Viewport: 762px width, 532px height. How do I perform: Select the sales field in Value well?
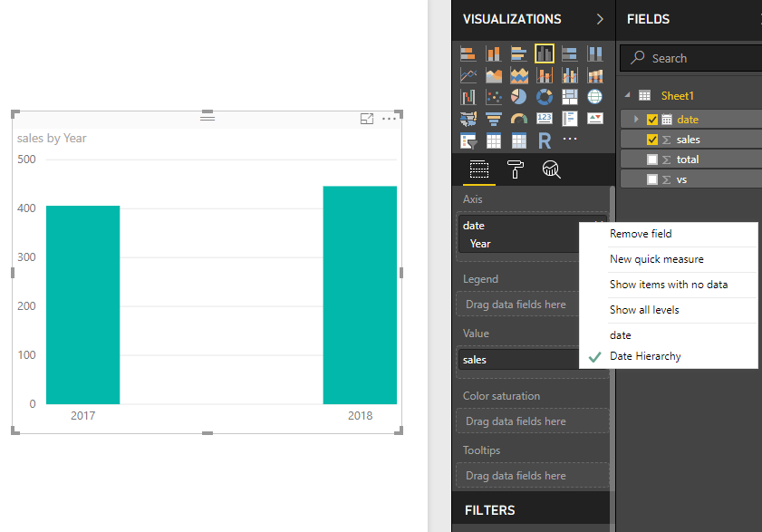[x=518, y=360]
